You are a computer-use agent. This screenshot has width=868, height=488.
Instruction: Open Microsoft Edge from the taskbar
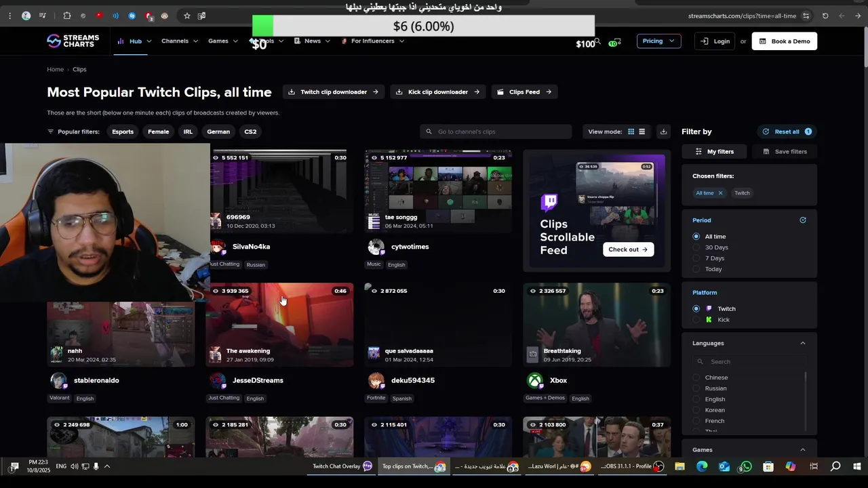click(x=702, y=466)
